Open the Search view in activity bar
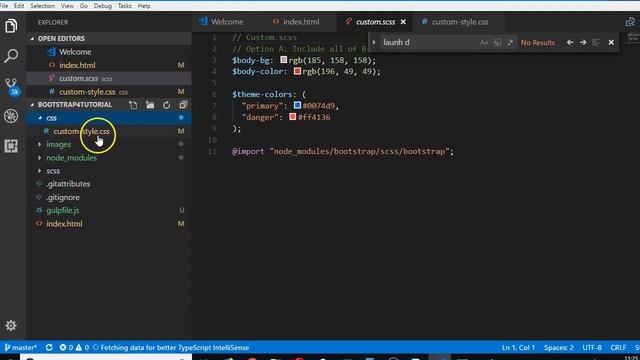The image size is (640, 360). point(11,56)
